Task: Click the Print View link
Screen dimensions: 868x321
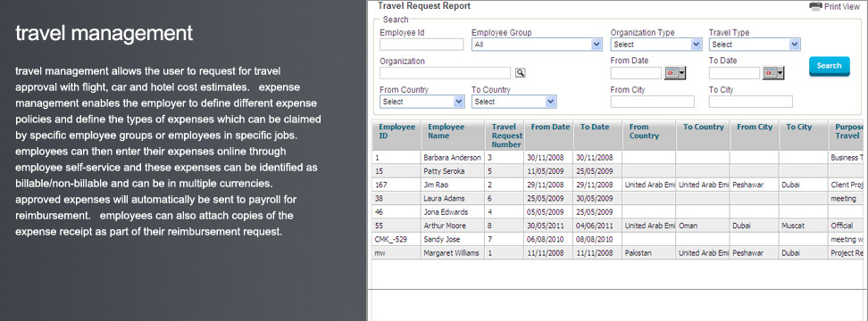Action: coord(842,6)
